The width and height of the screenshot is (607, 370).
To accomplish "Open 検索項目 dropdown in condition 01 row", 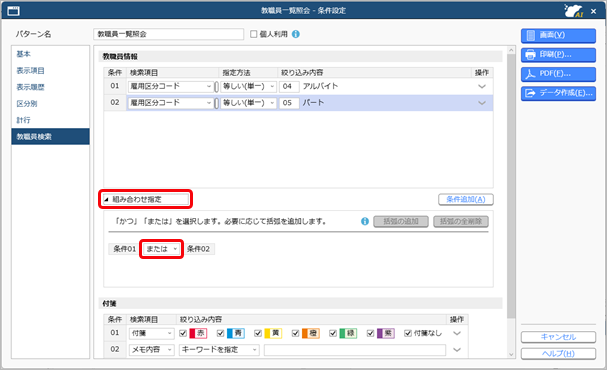I will click(x=170, y=86).
